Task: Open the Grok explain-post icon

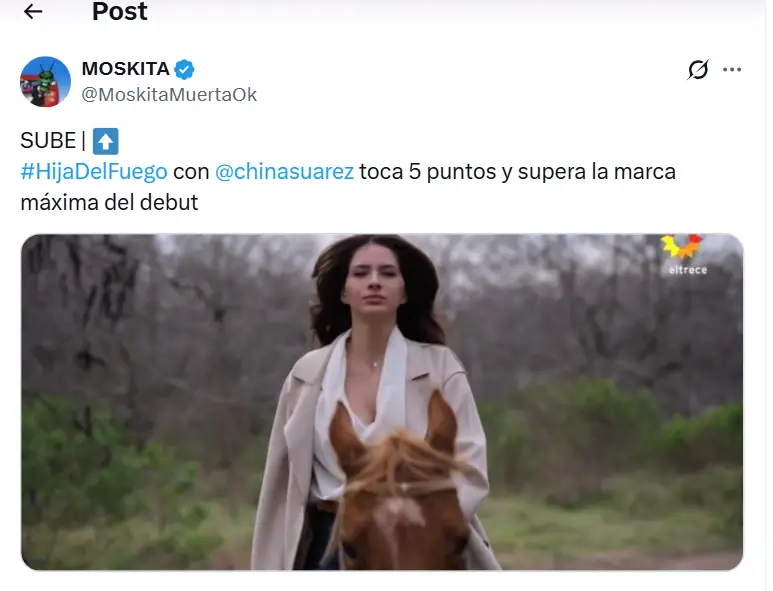Action: (x=698, y=69)
